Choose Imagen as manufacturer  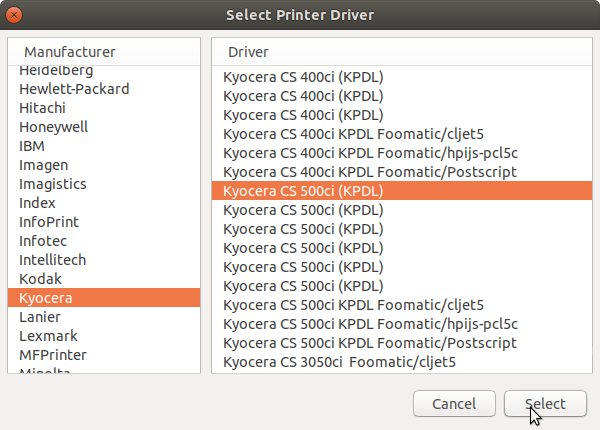(x=104, y=165)
